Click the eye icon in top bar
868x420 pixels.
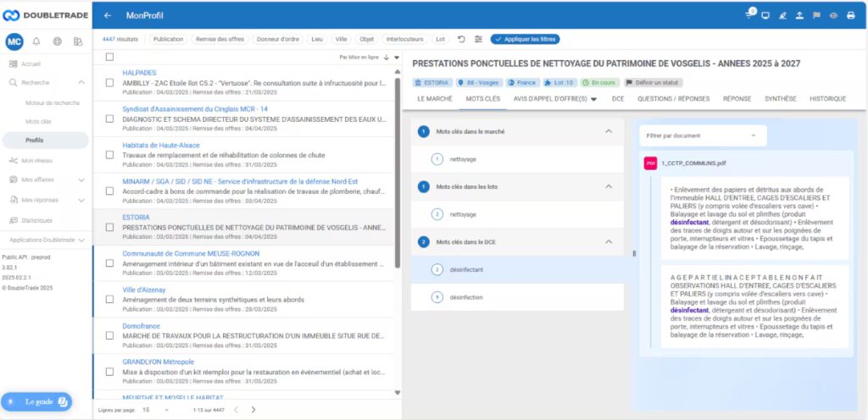(834, 15)
